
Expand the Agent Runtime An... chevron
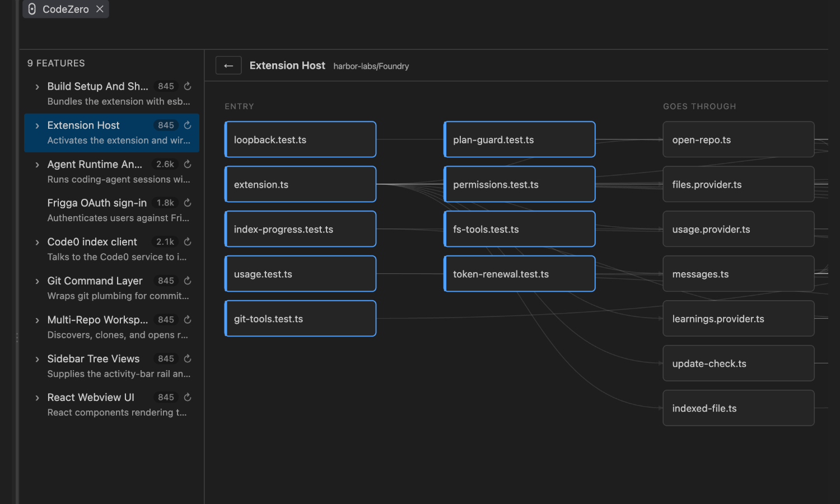pos(37,165)
